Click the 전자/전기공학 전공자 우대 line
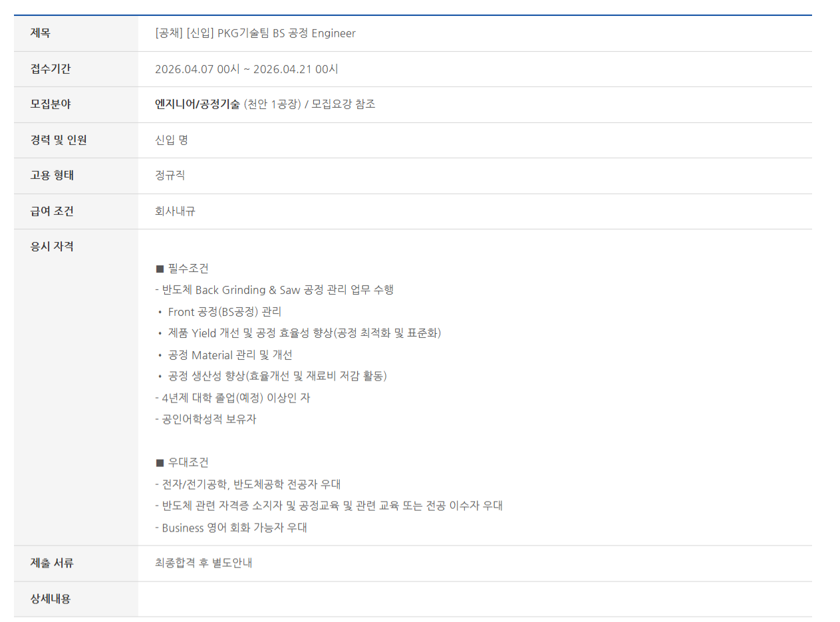This screenshot has height=622, width=840. click(247, 484)
